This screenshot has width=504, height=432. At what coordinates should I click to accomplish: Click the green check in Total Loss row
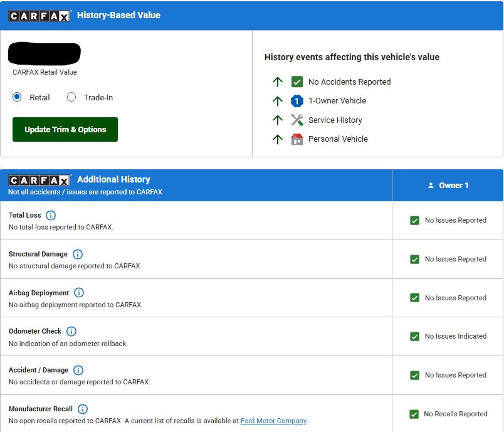pyautogui.click(x=414, y=221)
